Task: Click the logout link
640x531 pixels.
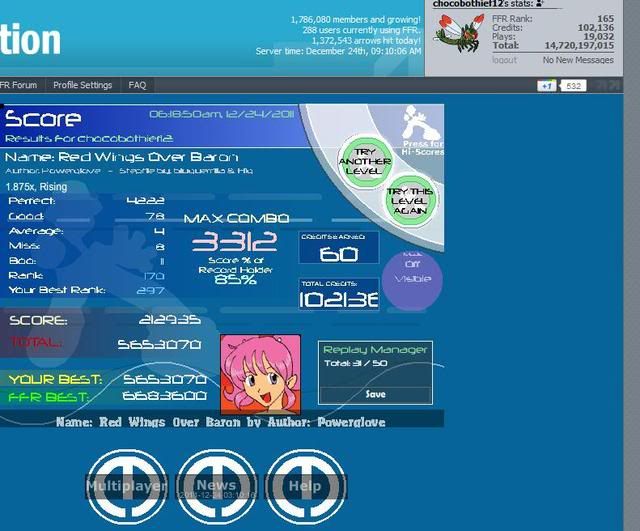Action: point(504,60)
